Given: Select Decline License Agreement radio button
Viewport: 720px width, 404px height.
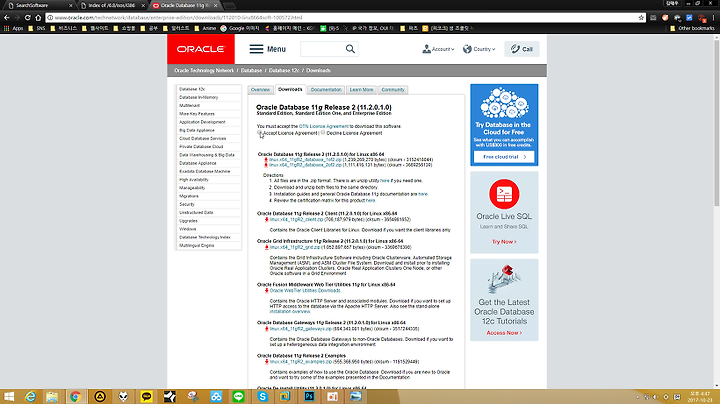Looking at the screenshot, I should [x=323, y=133].
